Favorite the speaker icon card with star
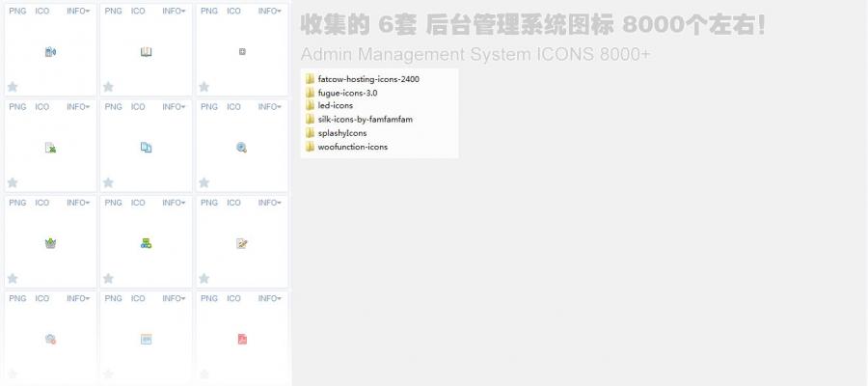 13,87
